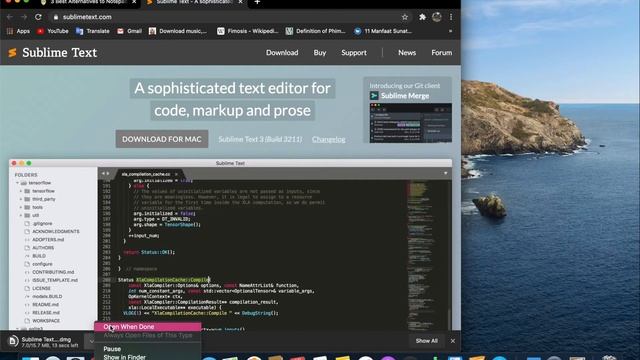640x360 pixels.
Task: Open the Support nav item
Action: click(354, 53)
